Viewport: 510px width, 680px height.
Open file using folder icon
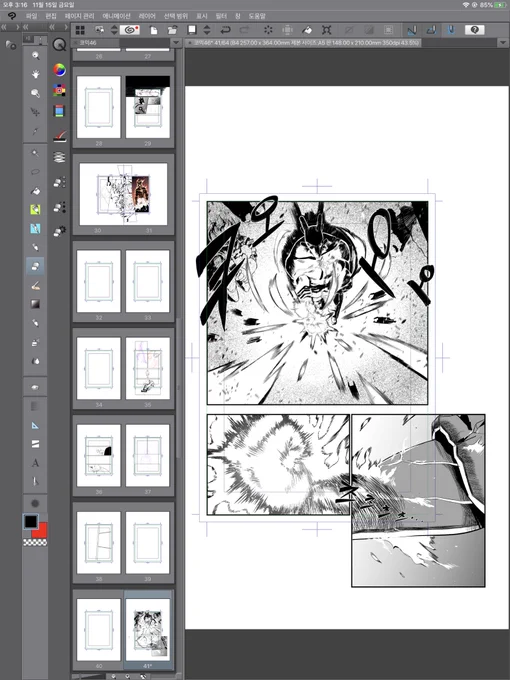pos(172,30)
